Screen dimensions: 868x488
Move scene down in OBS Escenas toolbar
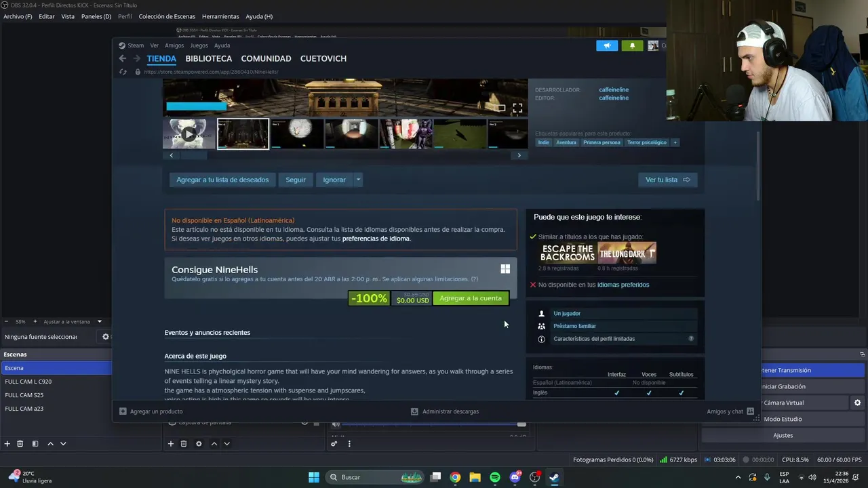pos(63,444)
